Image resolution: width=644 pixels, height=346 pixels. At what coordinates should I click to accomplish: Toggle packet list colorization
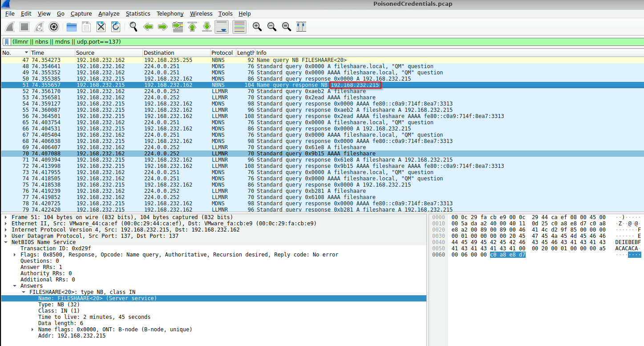[239, 27]
